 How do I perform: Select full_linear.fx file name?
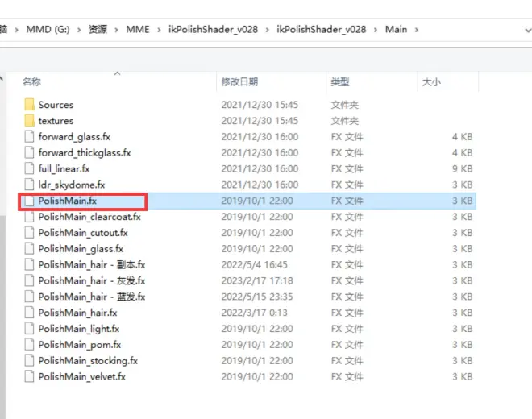pos(64,168)
